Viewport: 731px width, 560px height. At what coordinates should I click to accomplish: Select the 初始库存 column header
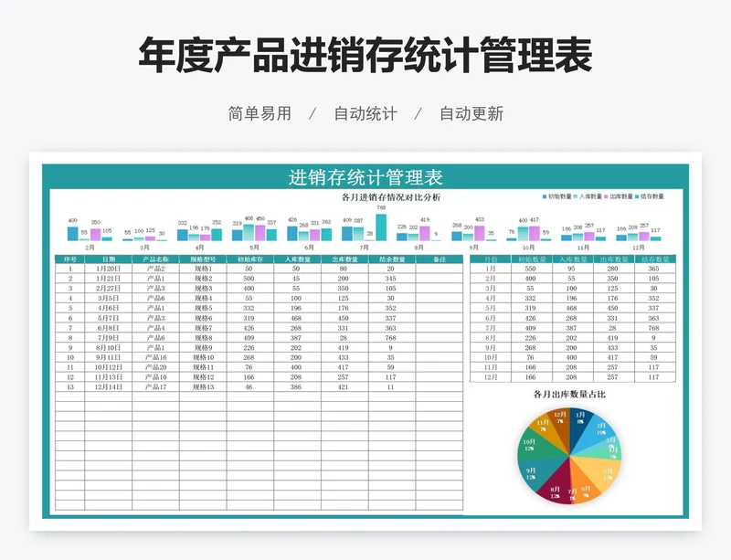[x=250, y=259]
